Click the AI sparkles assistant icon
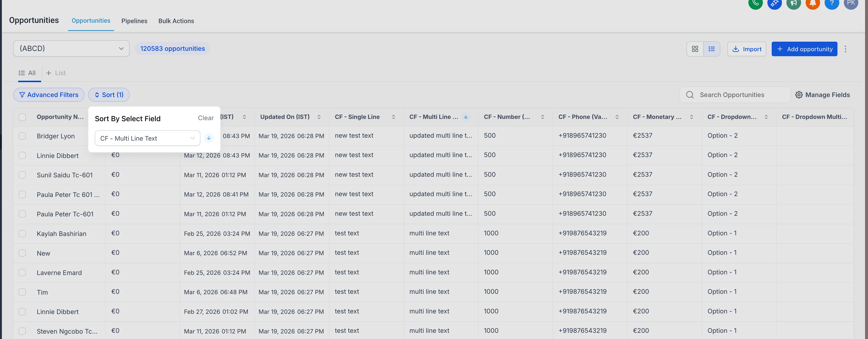868x339 pixels. click(774, 4)
